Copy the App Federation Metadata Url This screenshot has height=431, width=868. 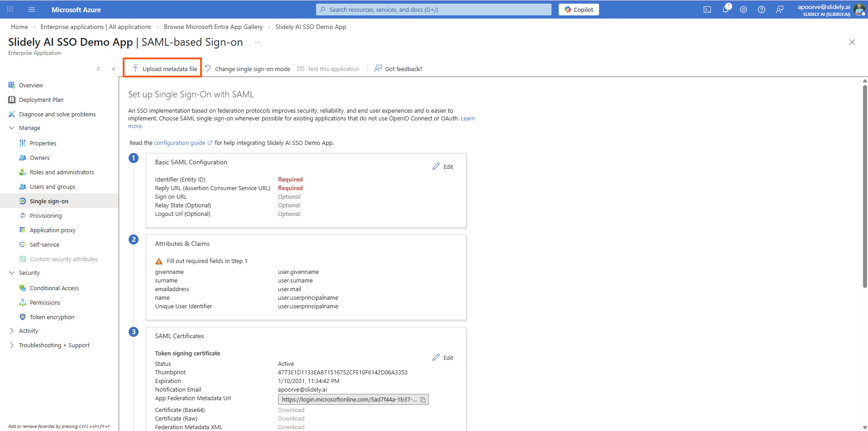point(423,399)
